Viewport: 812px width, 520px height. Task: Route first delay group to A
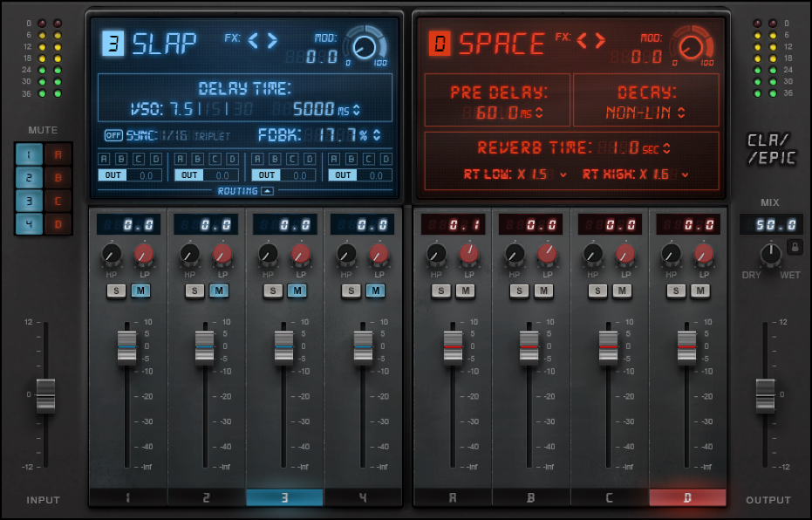(104, 159)
